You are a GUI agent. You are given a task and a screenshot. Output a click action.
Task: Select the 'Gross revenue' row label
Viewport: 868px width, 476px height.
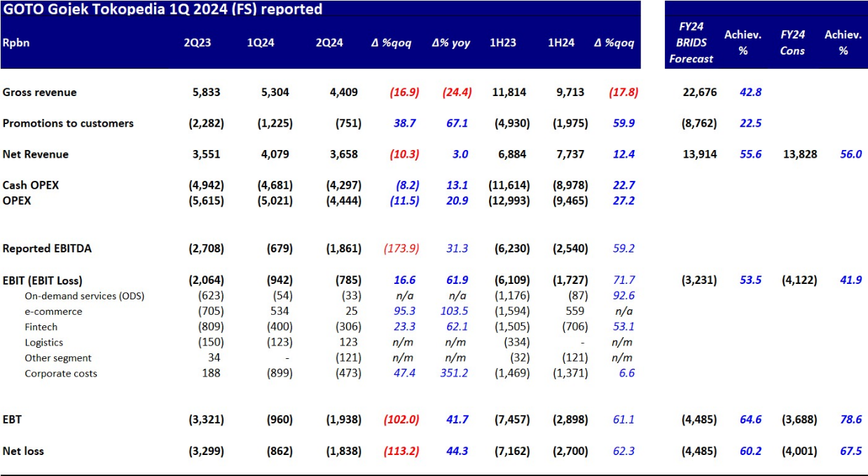[40, 93]
